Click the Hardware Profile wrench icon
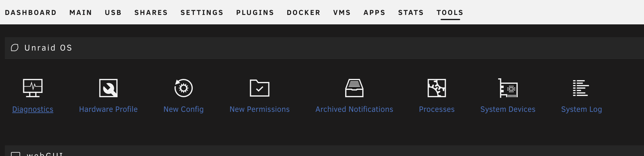 click(x=108, y=88)
